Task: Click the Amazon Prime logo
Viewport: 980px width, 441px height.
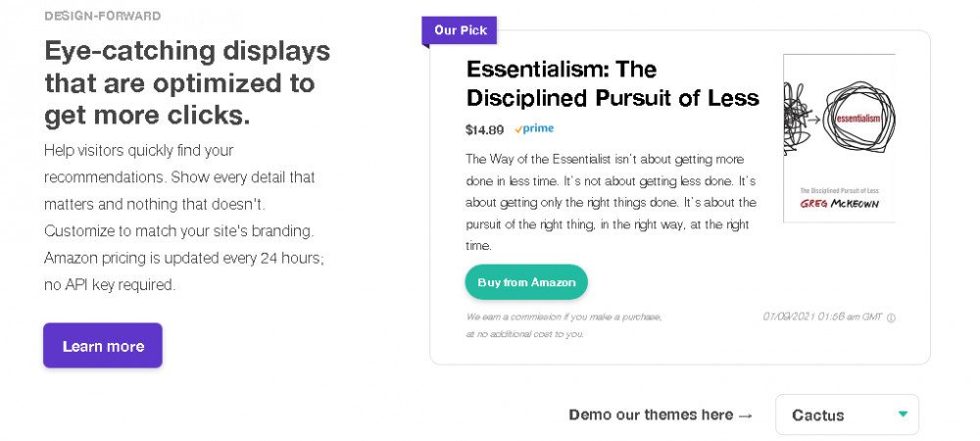Action: (534, 128)
